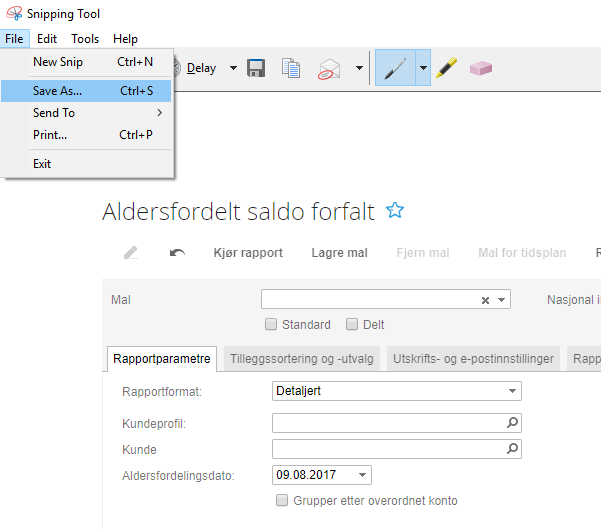Viewport: 601px width, 530px height.
Task: Open the Rapportformat dropdown
Action: (x=513, y=391)
